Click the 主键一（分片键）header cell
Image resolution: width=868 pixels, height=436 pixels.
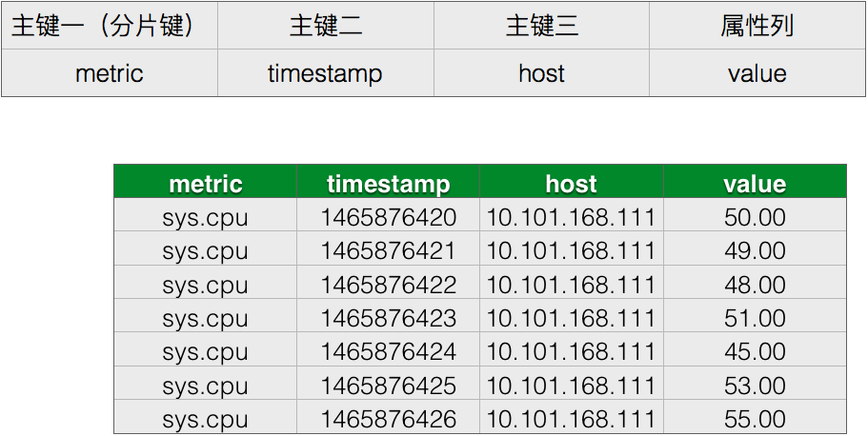pos(110,26)
